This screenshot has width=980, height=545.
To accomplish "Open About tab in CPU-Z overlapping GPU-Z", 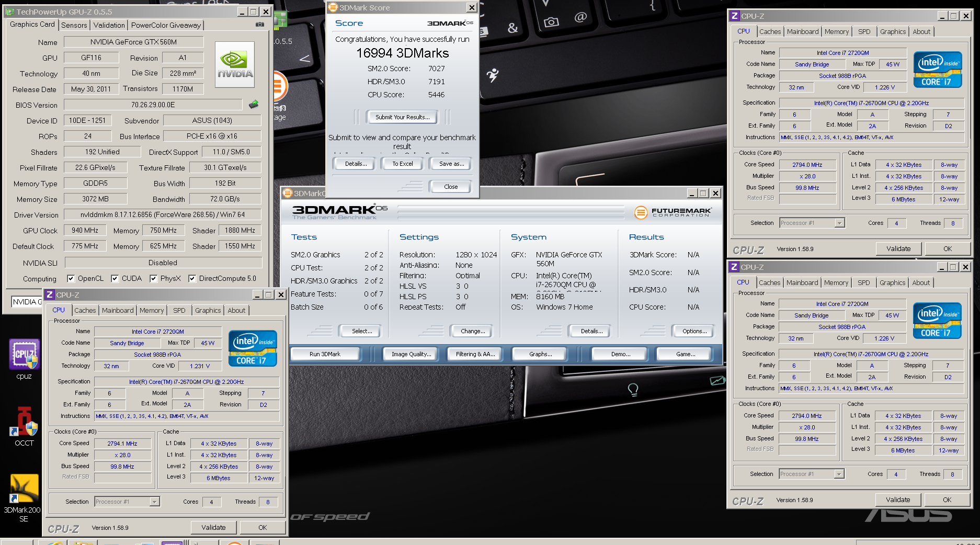I will coord(236,310).
